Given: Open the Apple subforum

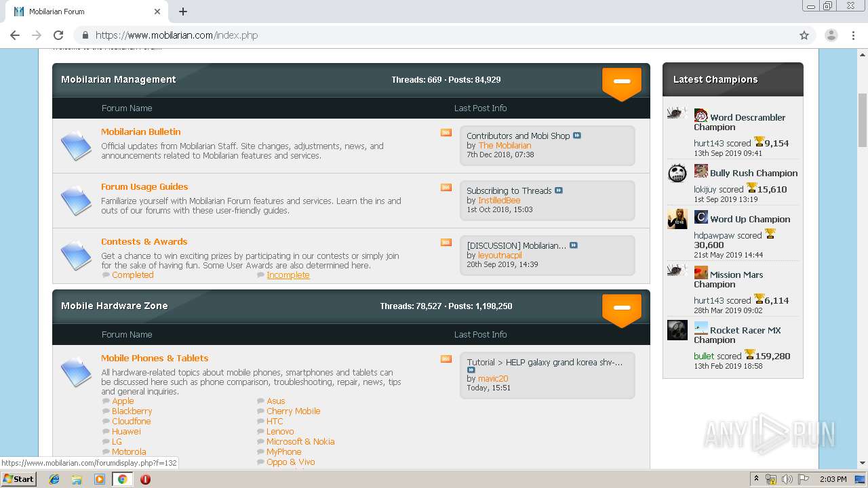Looking at the screenshot, I should pyautogui.click(x=123, y=401).
